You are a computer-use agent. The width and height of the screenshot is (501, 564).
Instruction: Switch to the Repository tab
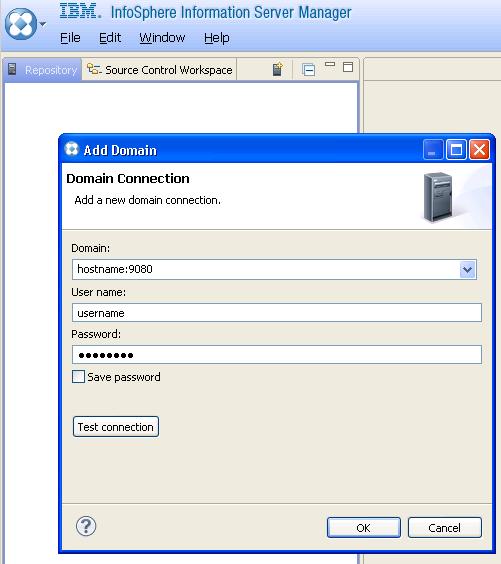coord(43,70)
